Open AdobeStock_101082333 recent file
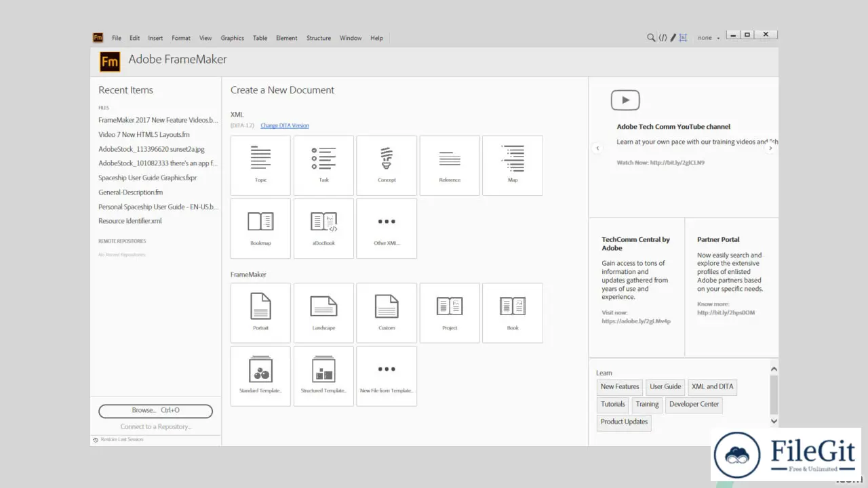Screen dimensions: 868x488 click(158, 163)
